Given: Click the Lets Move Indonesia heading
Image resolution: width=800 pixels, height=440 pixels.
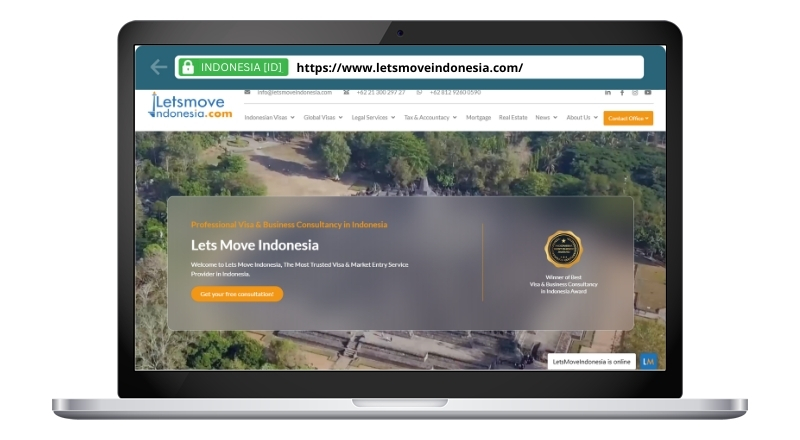Looking at the screenshot, I should click(255, 246).
